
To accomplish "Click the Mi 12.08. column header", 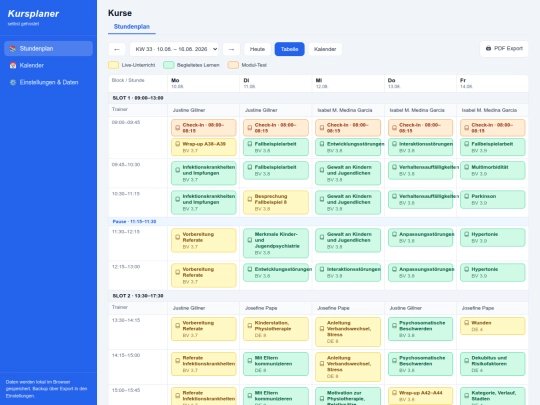I will point(348,83).
